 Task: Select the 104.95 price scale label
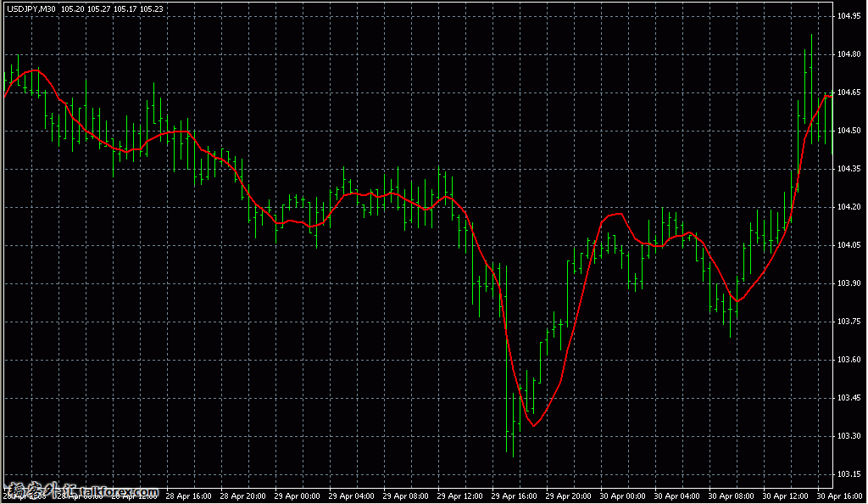point(849,16)
